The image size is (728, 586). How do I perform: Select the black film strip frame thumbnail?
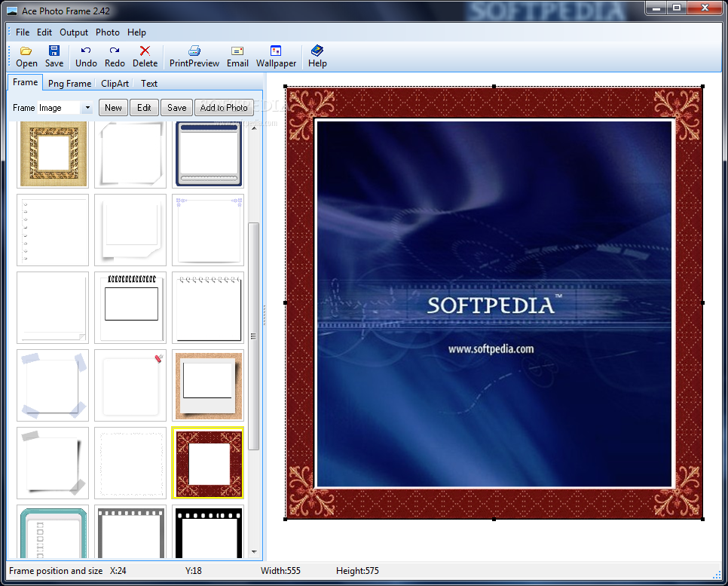click(208, 532)
